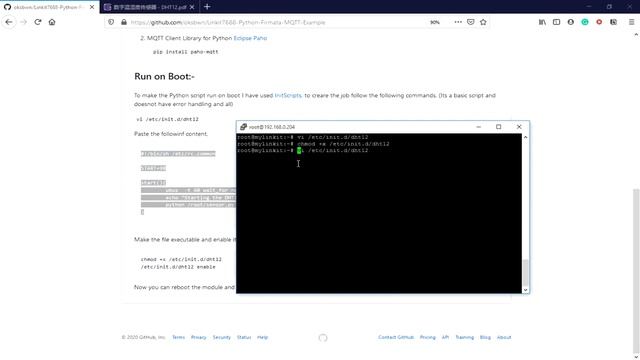Open the Help footer link

pos(262,337)
